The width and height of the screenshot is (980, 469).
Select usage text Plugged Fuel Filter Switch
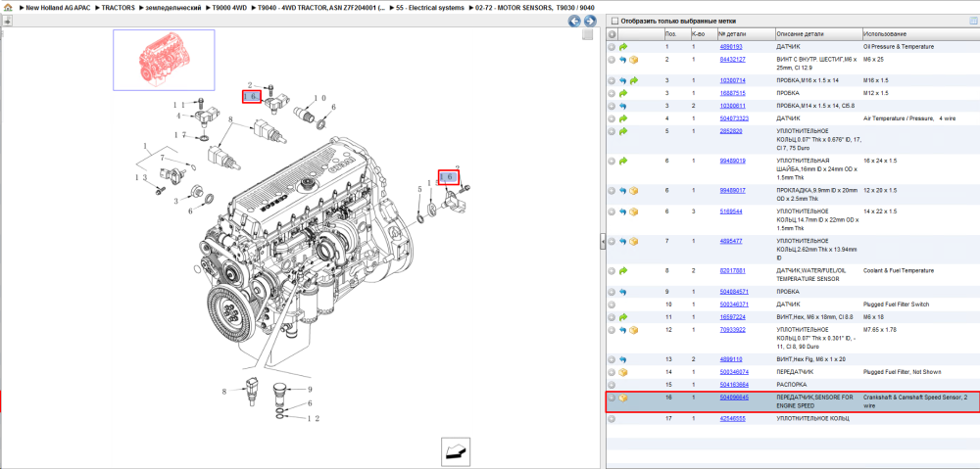coord(897,305)
